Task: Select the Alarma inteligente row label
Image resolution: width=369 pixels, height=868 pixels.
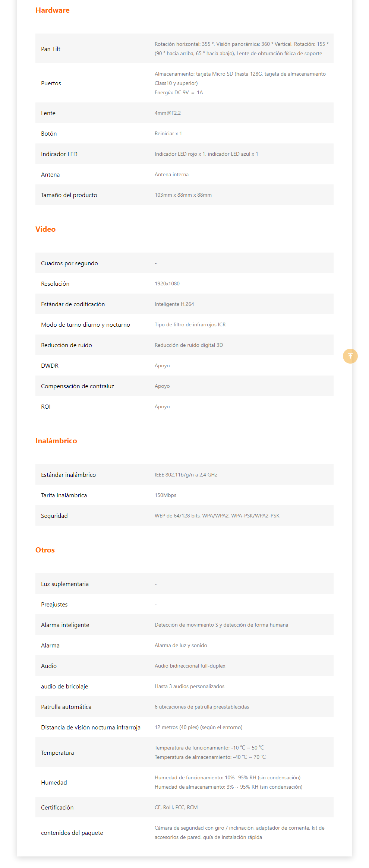Action: coord(65,625)
